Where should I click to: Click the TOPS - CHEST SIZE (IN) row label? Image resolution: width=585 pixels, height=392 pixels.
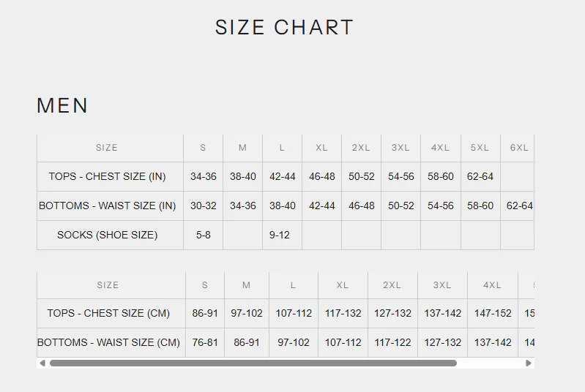[x=108, y=176]
